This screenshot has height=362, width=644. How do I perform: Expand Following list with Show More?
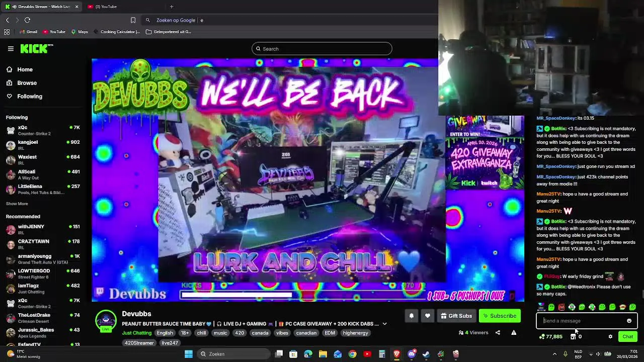[x=17, y=204]
